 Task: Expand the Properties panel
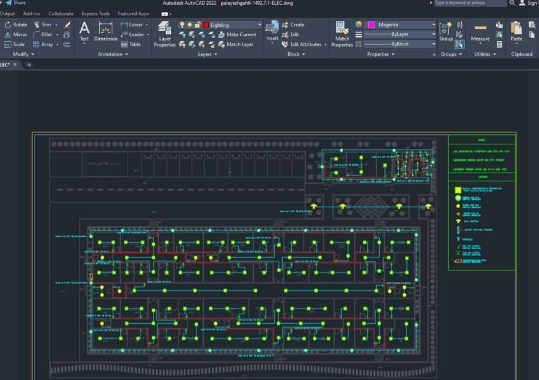coord(381,54)
